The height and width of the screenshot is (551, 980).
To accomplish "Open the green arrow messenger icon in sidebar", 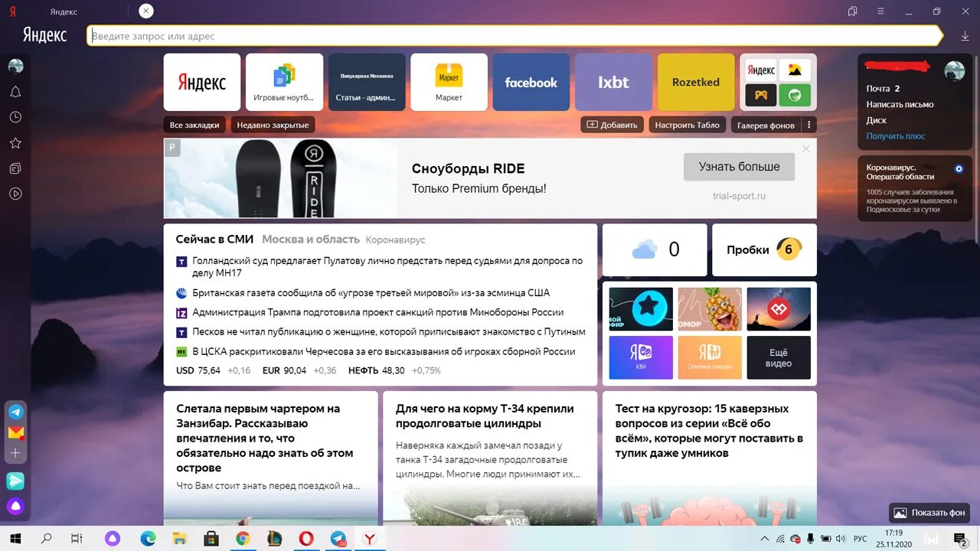I will click(15, 481).
